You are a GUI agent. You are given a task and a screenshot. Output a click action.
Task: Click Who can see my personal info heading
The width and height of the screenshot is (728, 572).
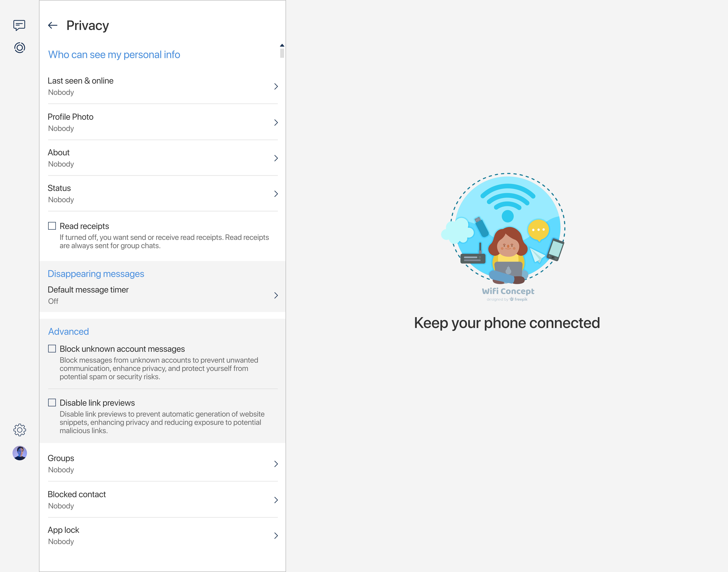click(x=114, y=55)
